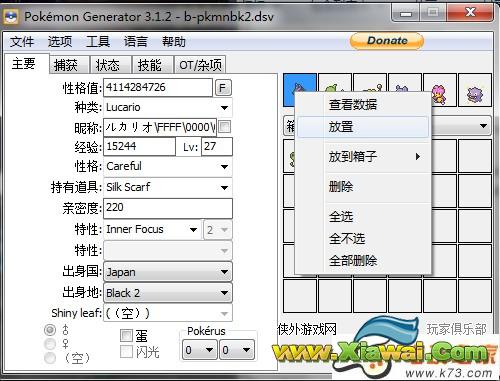The height and width of the screenshot is (381, 500).
Task: Click the Lv field showing 27
Action: click(216, 146)
